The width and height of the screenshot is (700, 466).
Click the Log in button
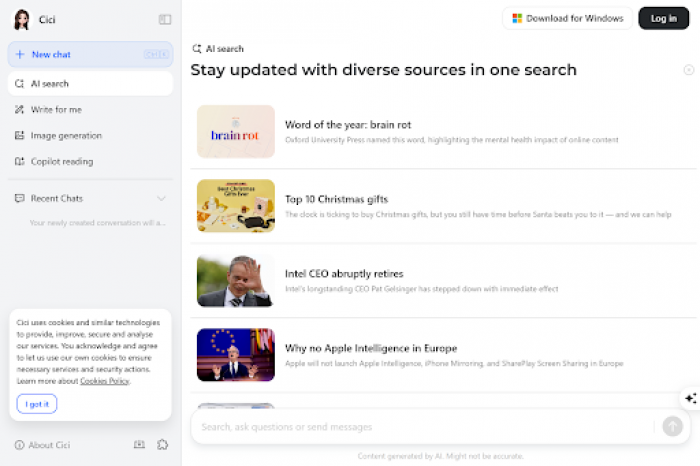point(663,18)
